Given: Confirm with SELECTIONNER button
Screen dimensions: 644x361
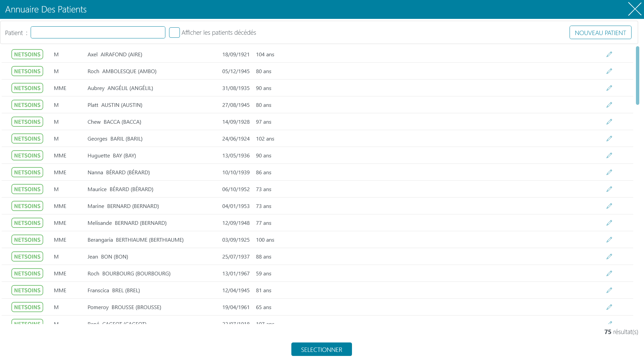Looking at the screenshot, I should (x=321, y=350).
